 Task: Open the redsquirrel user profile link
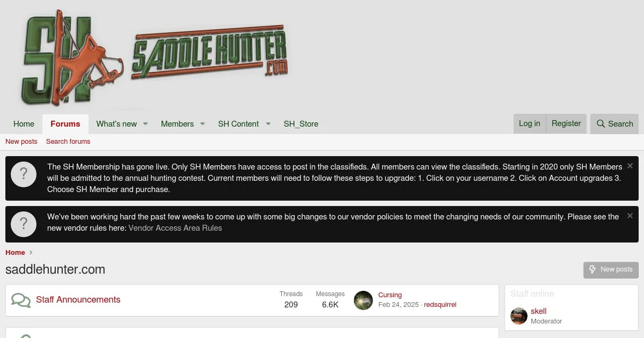click(x=440, y=305)
